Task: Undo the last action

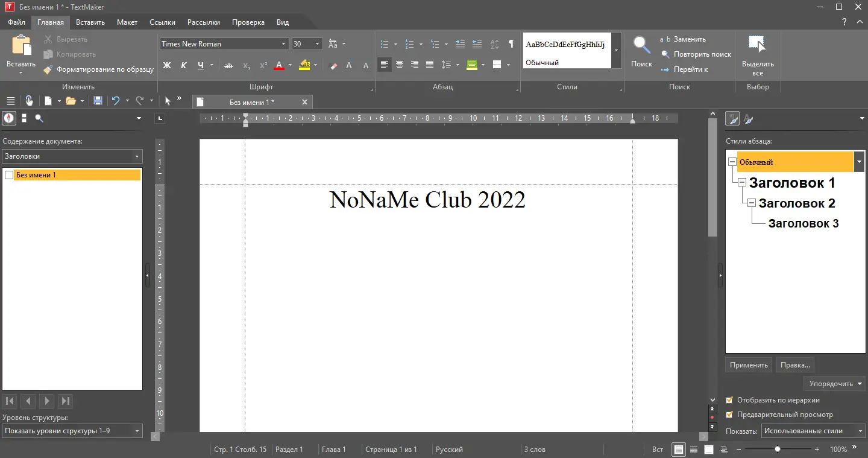Action: [x=116, y=101]
